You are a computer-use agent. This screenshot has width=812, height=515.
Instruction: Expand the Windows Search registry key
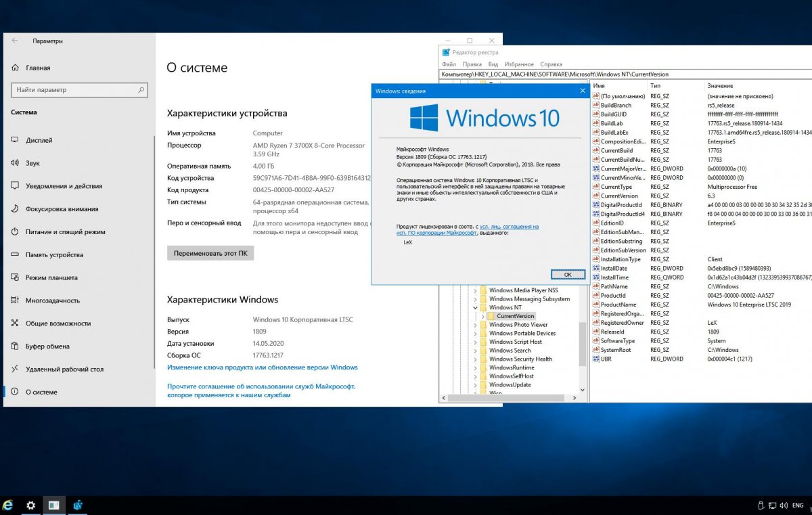[475, 351]
